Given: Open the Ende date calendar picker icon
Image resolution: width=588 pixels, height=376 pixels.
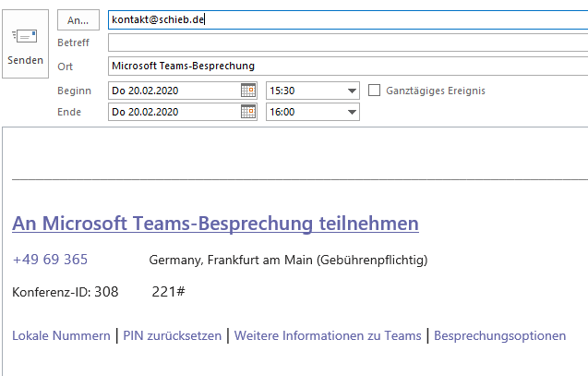Looking at the screenshot, I should (247, 112).
